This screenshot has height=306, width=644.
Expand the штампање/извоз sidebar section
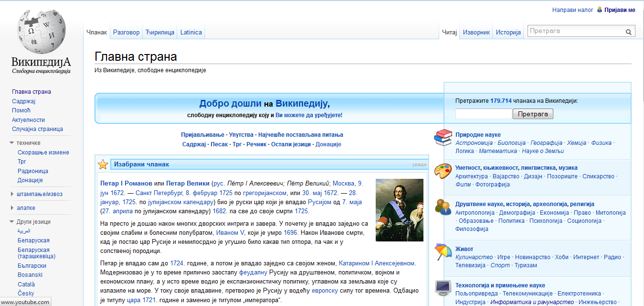[x=12, y=194]
